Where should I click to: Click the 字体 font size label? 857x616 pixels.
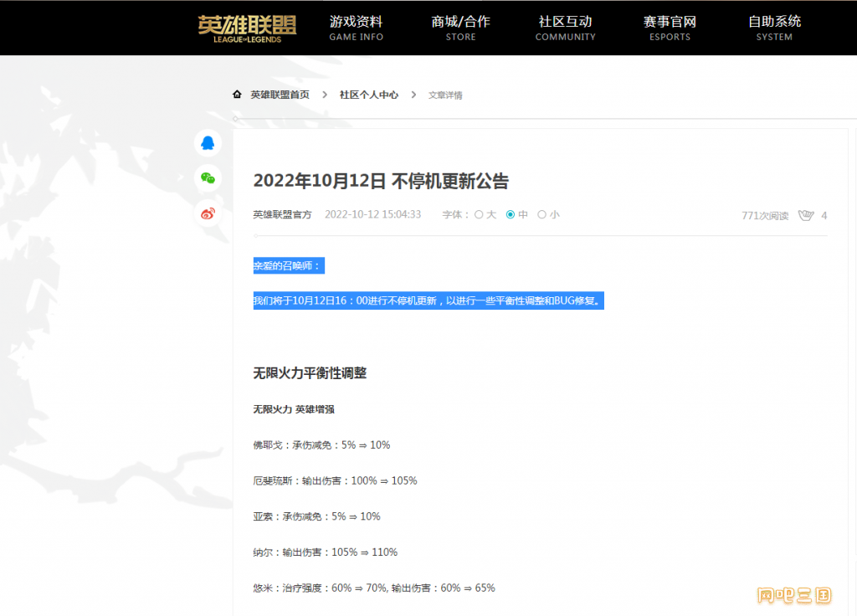[455, 215]
